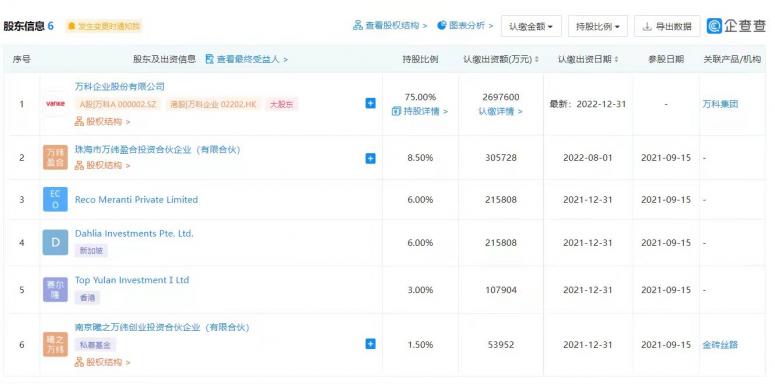Click the 序号 column header
Screen dimensions: 775x384
tap(22, 59)
